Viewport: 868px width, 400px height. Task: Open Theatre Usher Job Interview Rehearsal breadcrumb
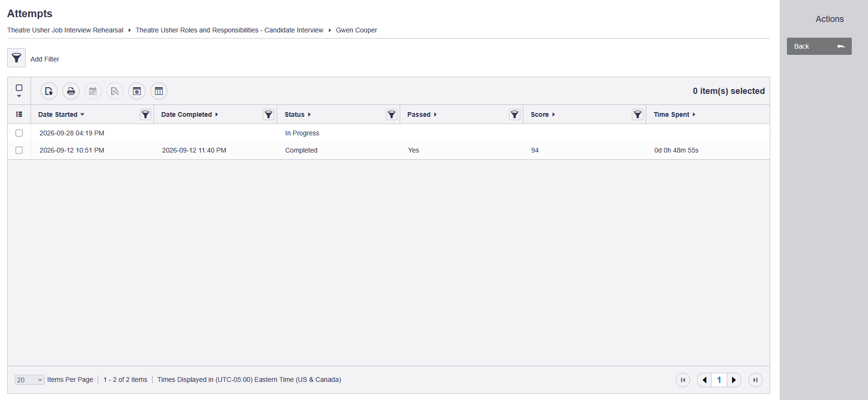(x=65, y=30)
